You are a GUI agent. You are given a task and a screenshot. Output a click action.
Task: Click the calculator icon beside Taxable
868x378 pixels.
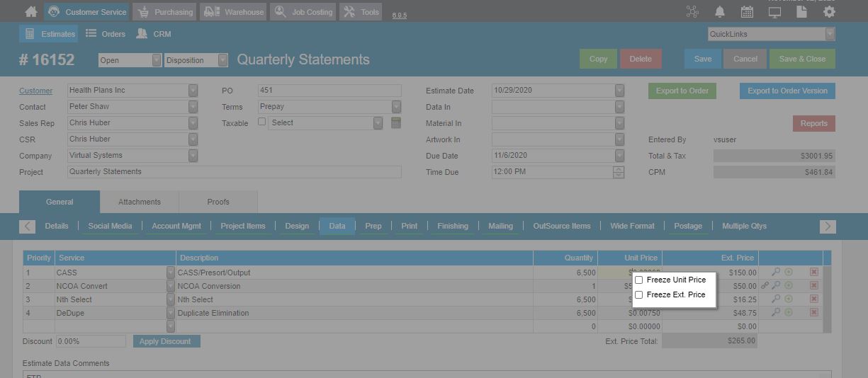396,122
